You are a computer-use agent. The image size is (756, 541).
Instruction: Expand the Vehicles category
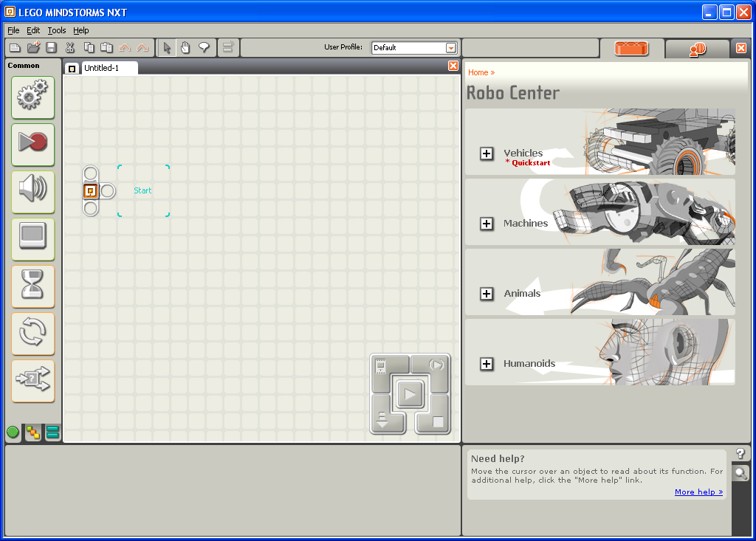pos(487,154)
